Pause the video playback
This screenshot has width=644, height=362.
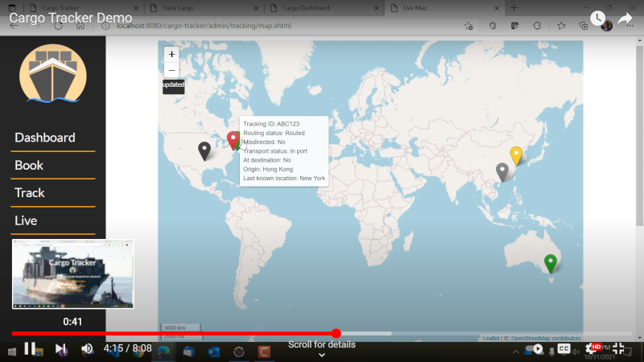30,348
